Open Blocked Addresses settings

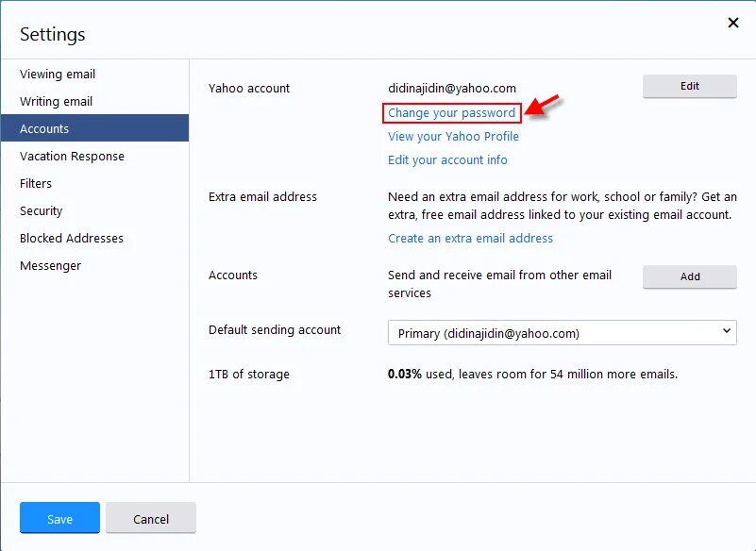coord(94,238)
